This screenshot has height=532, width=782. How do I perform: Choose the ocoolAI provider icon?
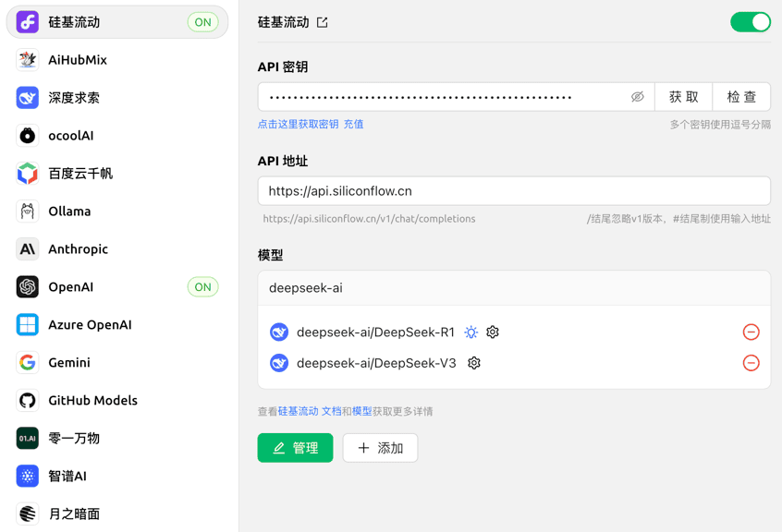(28, 136)
